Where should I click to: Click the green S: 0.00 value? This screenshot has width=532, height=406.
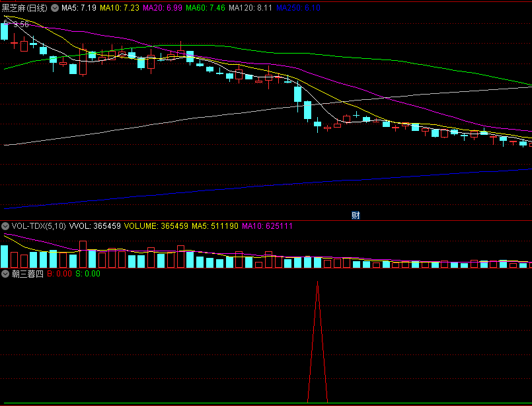pyautogui.click(x=88, y=274)
